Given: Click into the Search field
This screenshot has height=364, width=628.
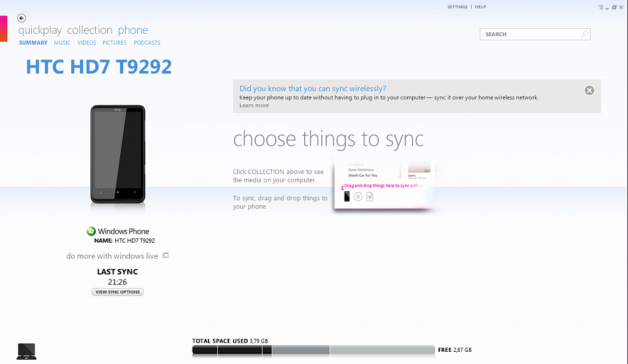Looking at the screenshot, I should coord(535,34).
